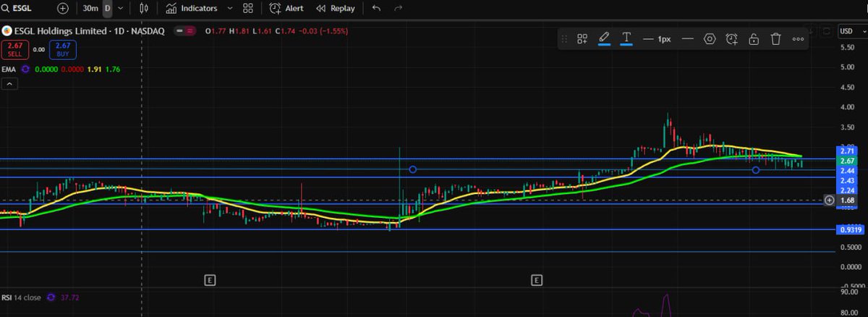The height and width of the screenshot is (317, 868).
Task: Grab the drawing toolbar drag handle
Action: pos(566,39)
